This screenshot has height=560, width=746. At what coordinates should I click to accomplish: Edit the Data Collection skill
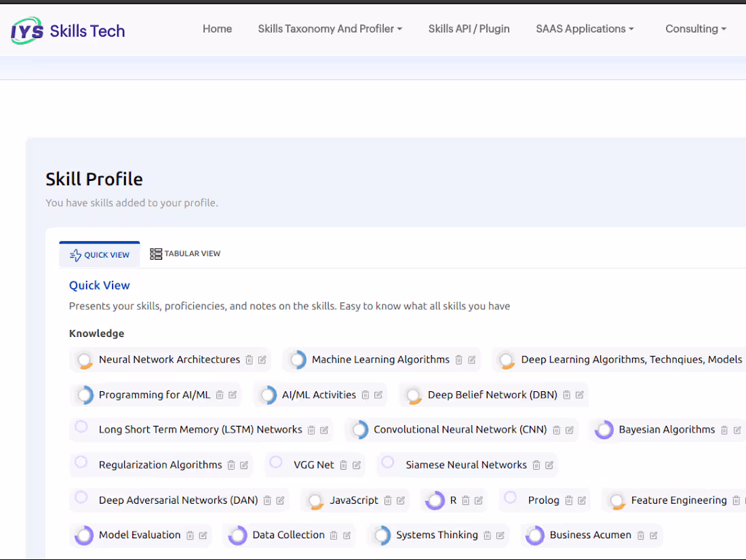(347, 535)
